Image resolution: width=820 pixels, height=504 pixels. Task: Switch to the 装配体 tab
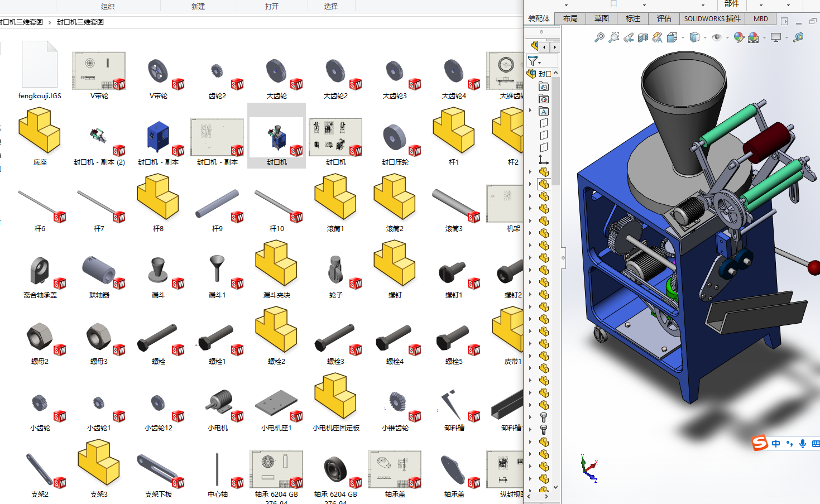pyautogui.click(x=539, y=18)
